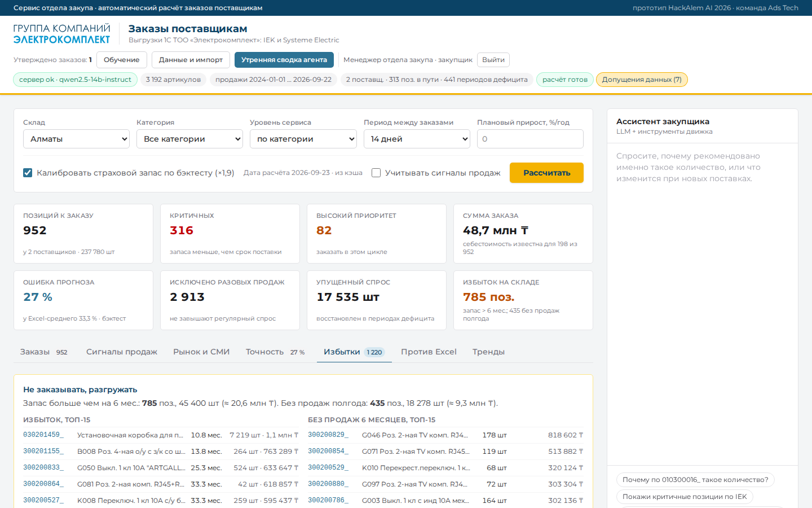Click the Плановый прирост input field

coord(530,139)
